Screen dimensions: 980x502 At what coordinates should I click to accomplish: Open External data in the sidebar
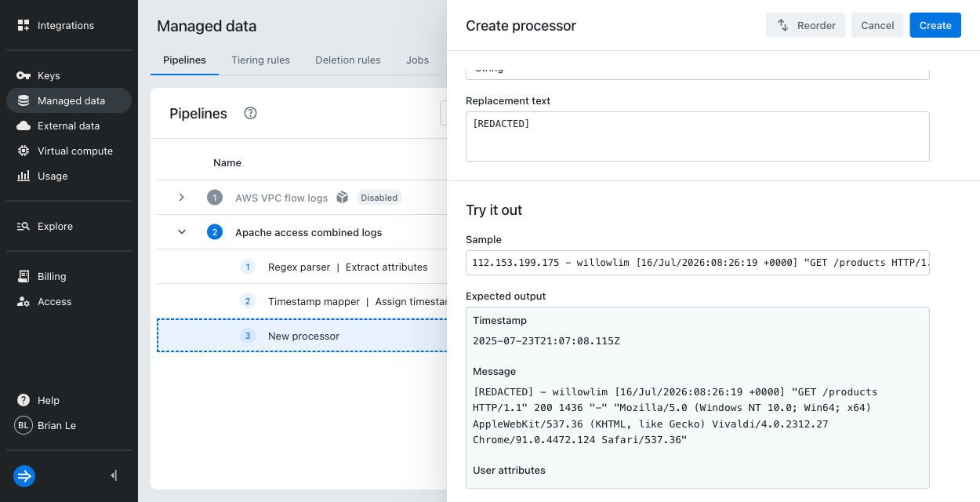(x=69, y=125)
